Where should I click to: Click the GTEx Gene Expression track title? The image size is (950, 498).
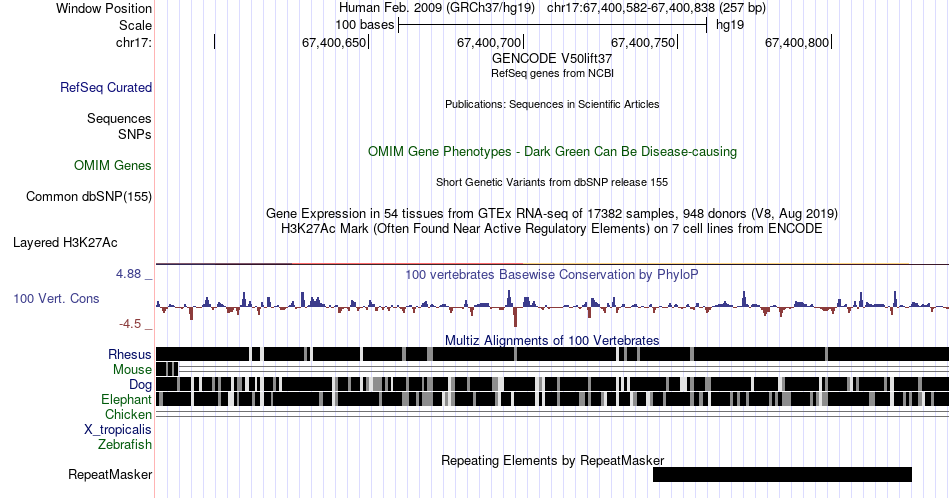pyautogui.click(x=552, y=213)
